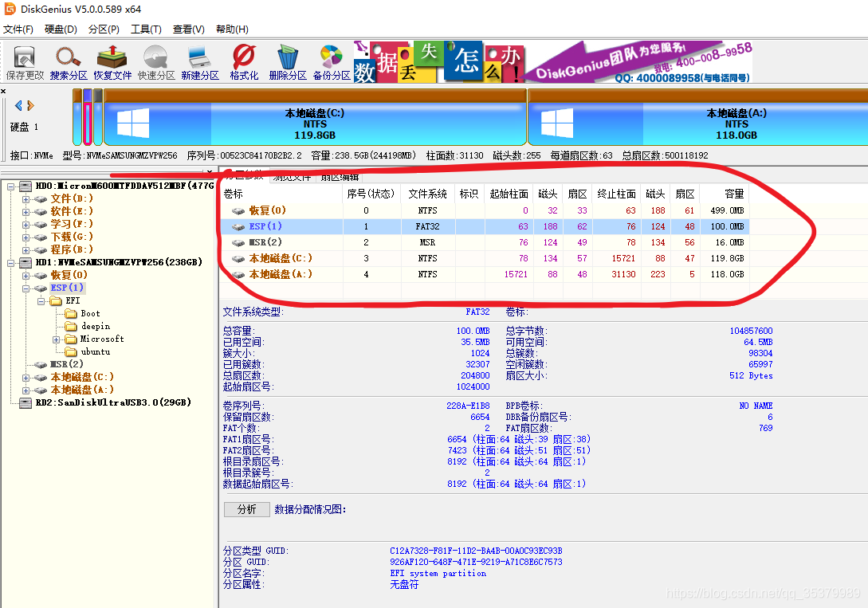Select ESP(1) row in partition table

point(485,226)
